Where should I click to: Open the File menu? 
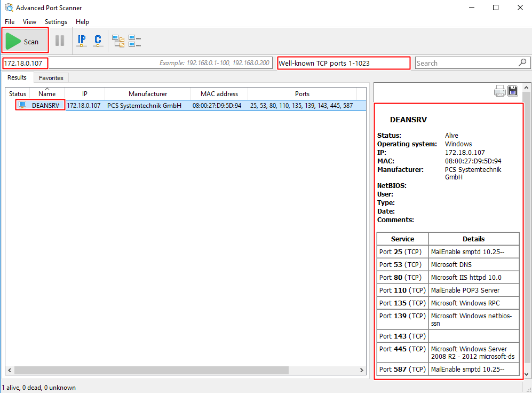pyautogui.click(x=10, y=22)
